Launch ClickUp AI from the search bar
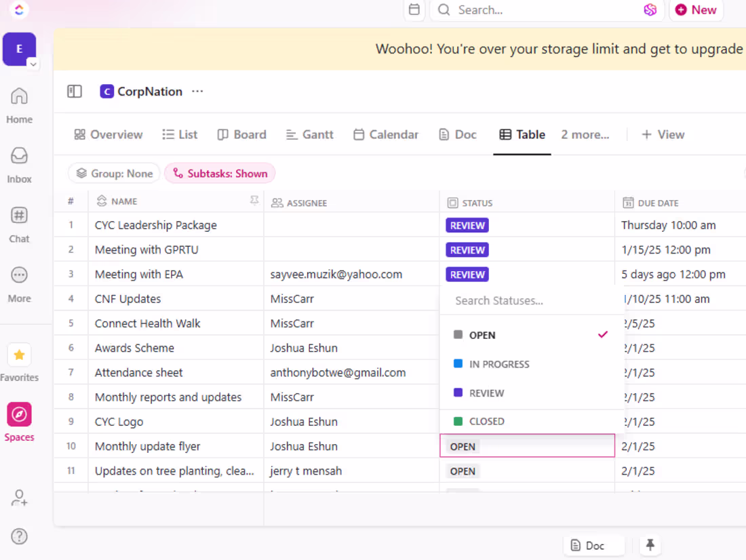 pyautogui.click(x=650, y=10)
